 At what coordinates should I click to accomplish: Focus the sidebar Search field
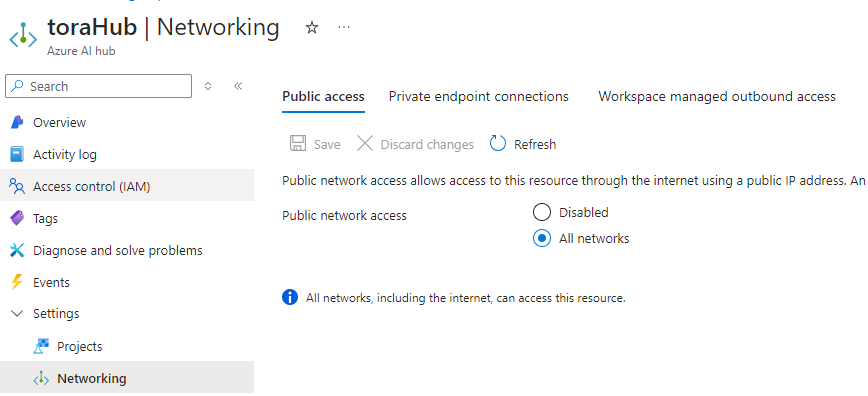[x=99, y=86]
